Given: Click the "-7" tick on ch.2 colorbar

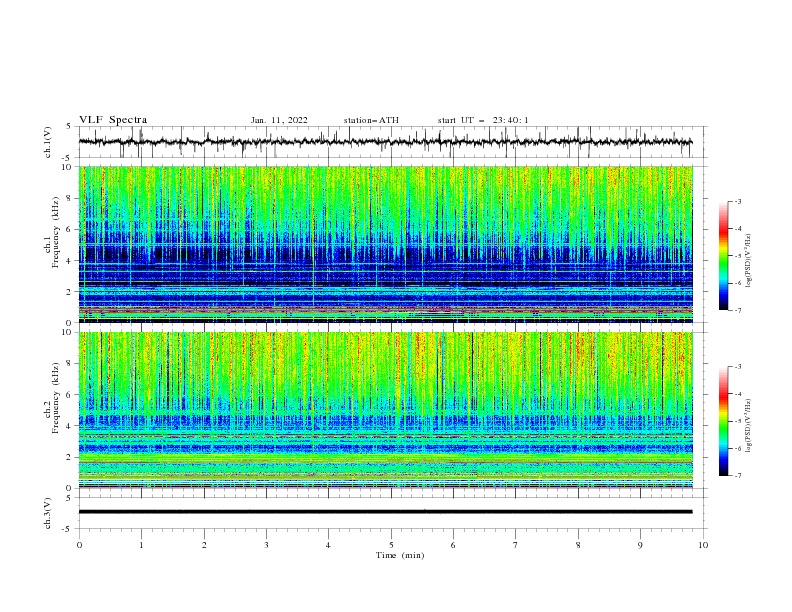Looking at the screenshot, I should 737,476.
